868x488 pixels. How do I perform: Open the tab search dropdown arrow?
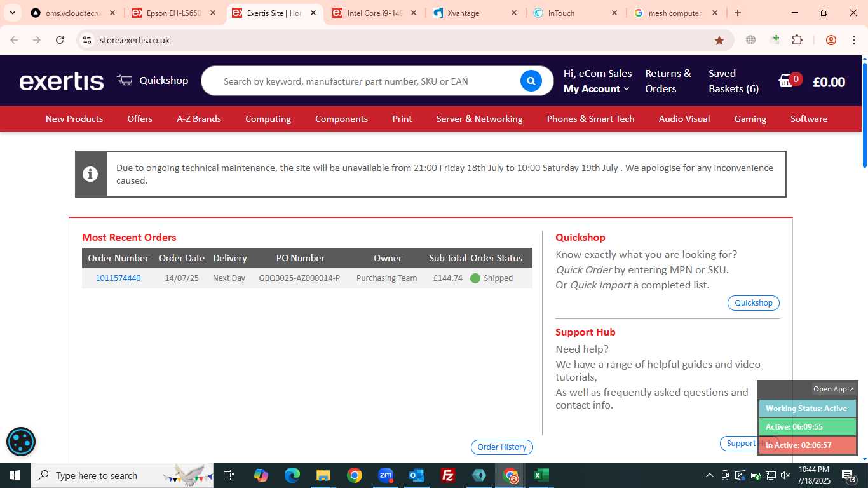click(x=12, y=13)
